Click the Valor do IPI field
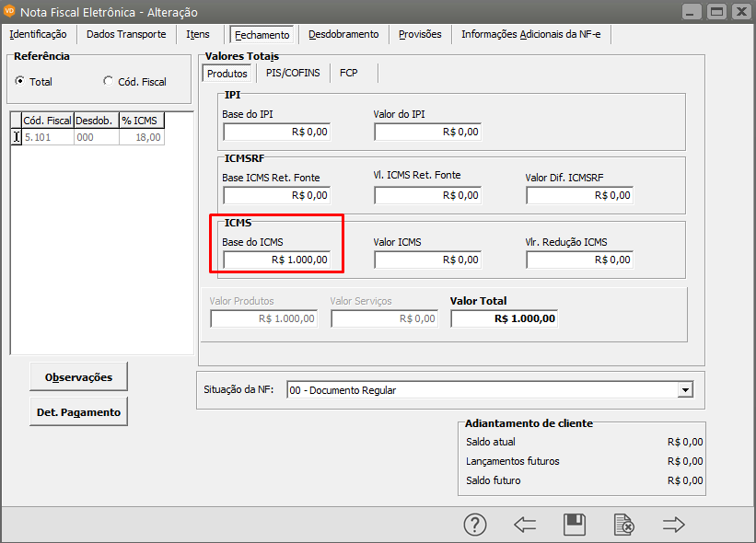Viewport: 756px width, 543px height. [x=427, y=132]
